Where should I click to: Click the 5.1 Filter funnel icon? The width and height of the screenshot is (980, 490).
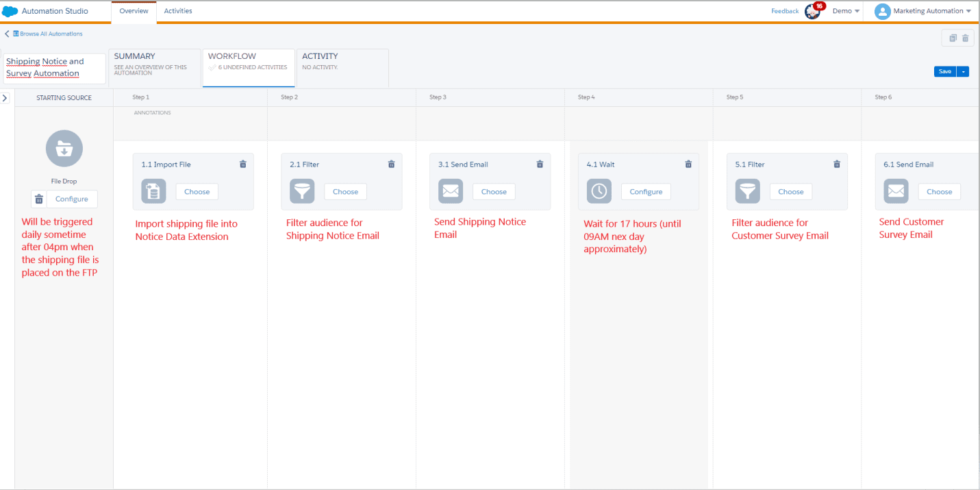748,191
